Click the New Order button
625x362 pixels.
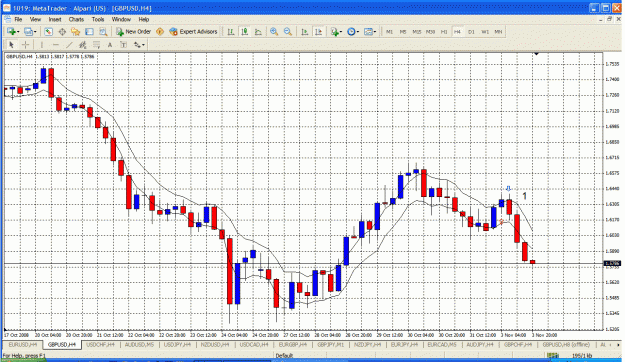click(x=134, y=31)
